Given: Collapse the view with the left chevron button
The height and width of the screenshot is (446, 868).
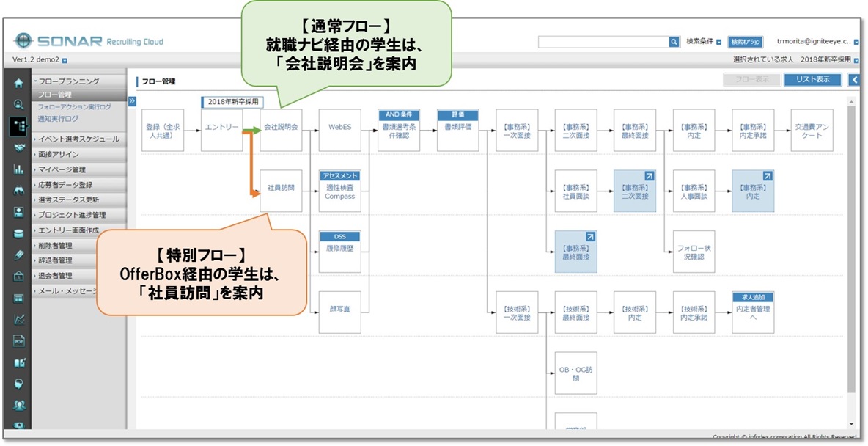Looking at the screenshot, I should tap(854, 80).
